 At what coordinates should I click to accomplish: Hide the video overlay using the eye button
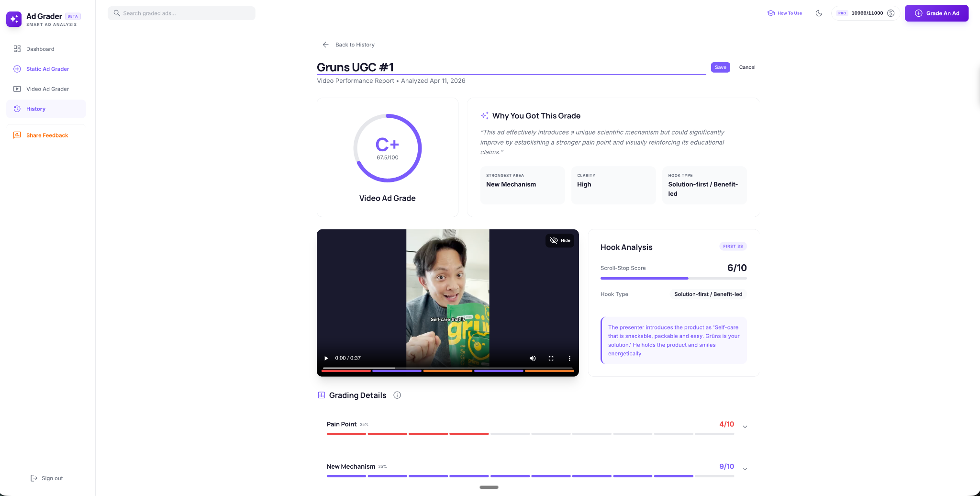pos(559,240)
